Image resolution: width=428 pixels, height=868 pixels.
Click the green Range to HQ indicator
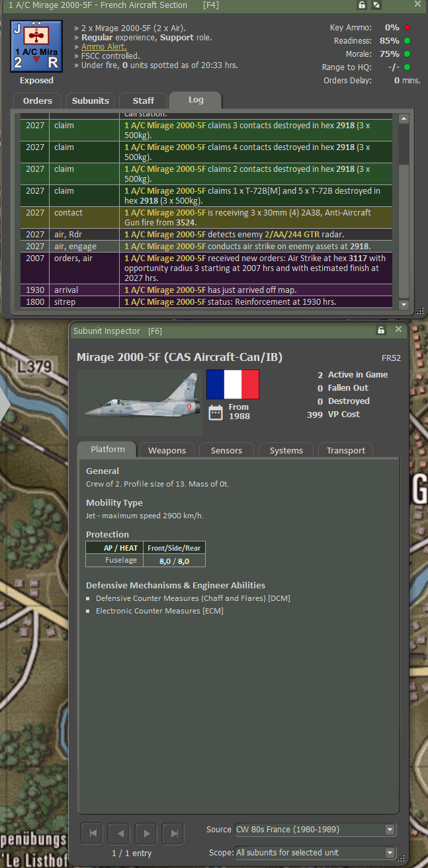click(407, 67)
